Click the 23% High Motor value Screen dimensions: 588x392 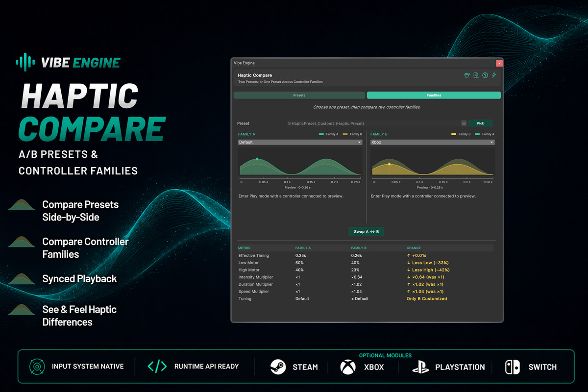tap(355, 270)
